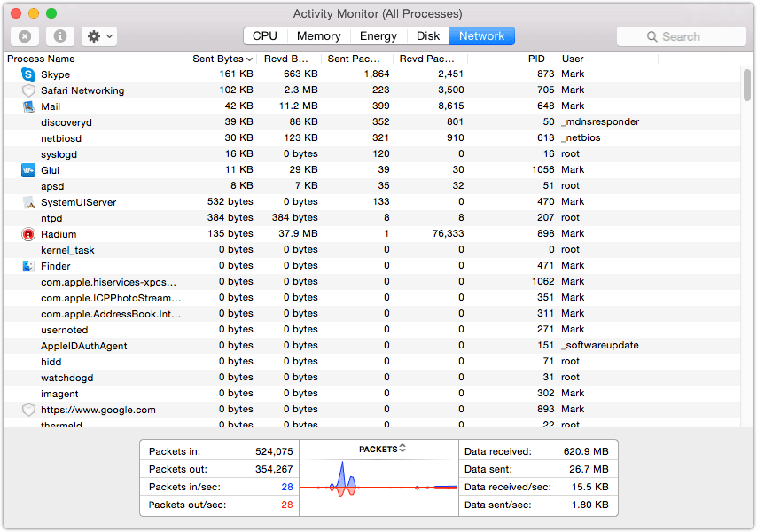Image resolution: width=757 pixels, height=532 pixels.
Task: Select the syslogd process row
Action: 371,154
